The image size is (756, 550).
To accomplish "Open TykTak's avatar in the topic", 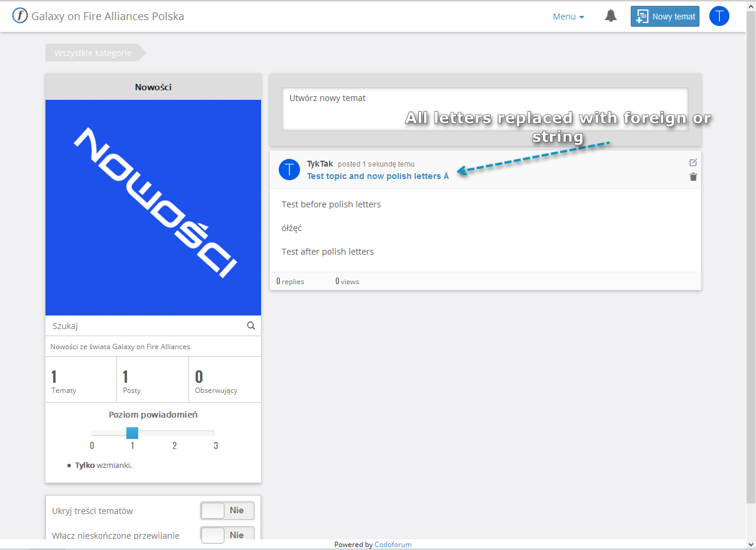I will [289, 170].
